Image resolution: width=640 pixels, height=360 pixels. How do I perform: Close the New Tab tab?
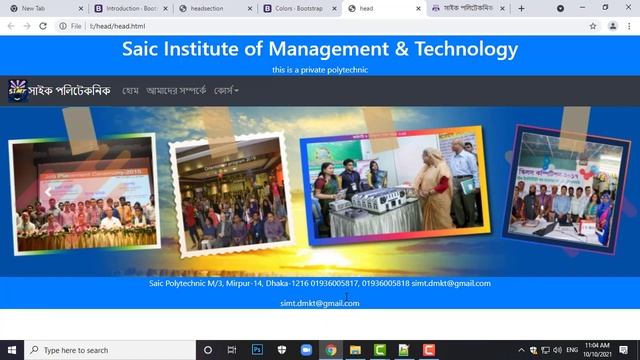tap(80, 8)
